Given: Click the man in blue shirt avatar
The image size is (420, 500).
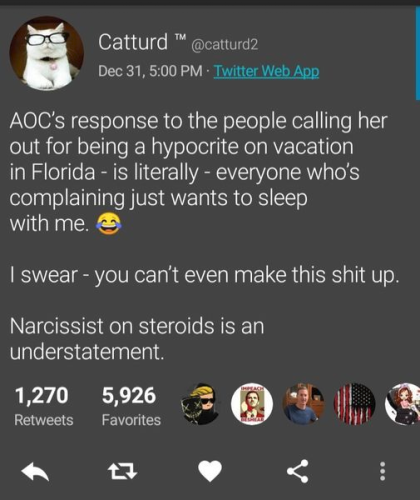Looking at the screenshot, I should click(303, 404).
